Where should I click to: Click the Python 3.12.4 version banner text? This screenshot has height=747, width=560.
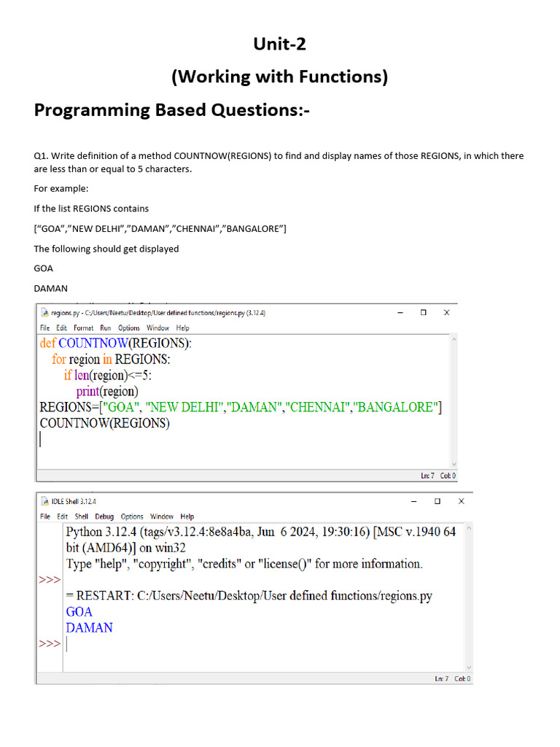[x=261, y=540]
